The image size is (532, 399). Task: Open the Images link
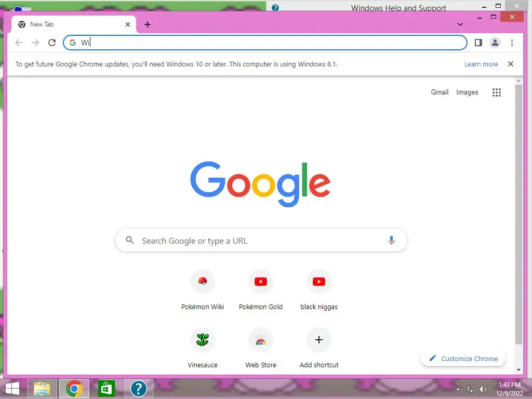[467, 92]
